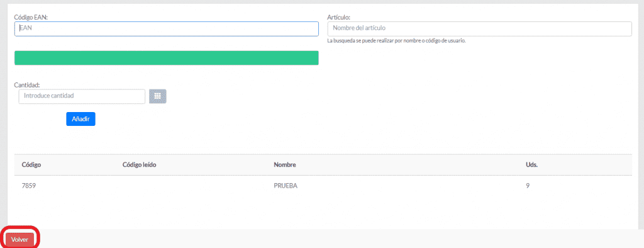Click the Código EAN: label
The height and width of the screenshot is (248, 644).
(x=31, y=17)
